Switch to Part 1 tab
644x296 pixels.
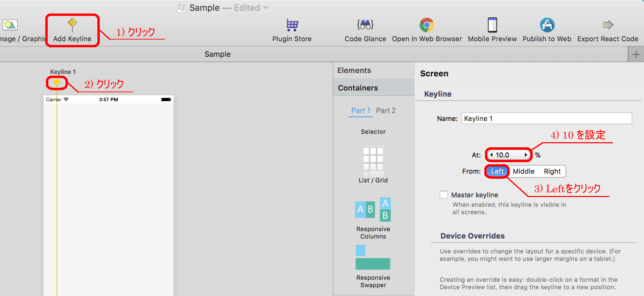coord(361,110)
